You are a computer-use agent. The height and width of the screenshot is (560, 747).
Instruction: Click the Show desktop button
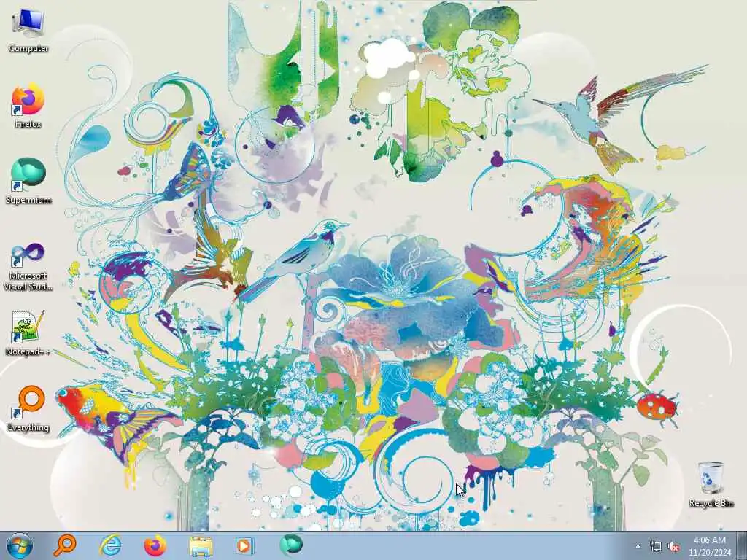(x=742, y=545)
